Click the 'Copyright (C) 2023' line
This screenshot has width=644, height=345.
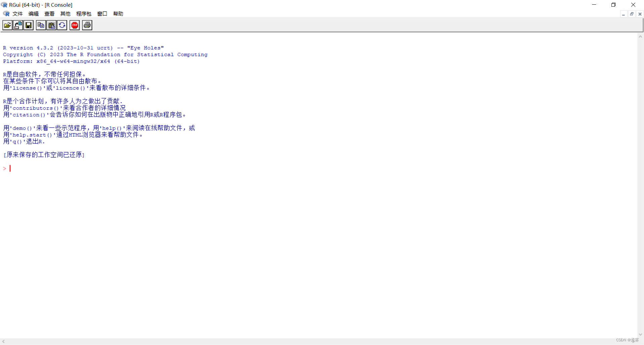105,55
